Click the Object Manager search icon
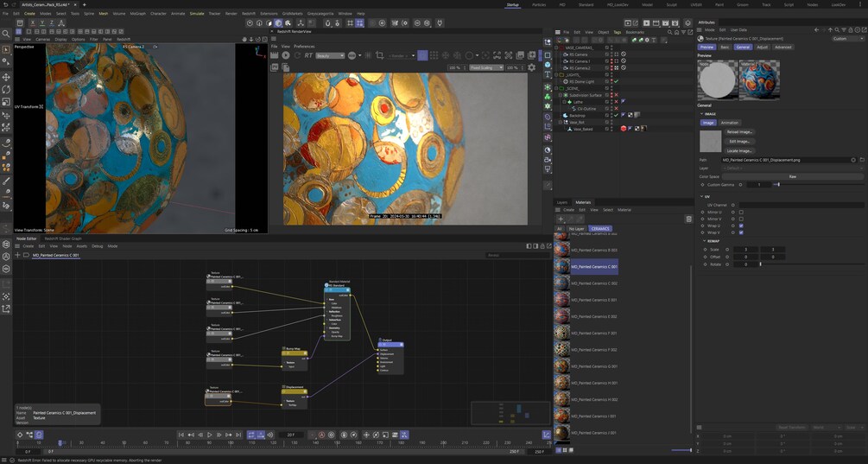The height and width of the screenshot is (464, 868). 670,32
